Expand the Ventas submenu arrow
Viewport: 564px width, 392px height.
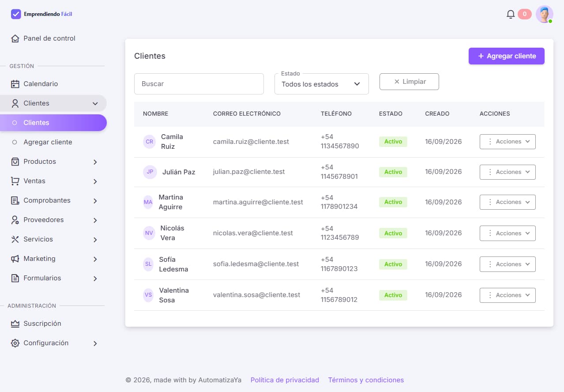click(x=95, y=181)
